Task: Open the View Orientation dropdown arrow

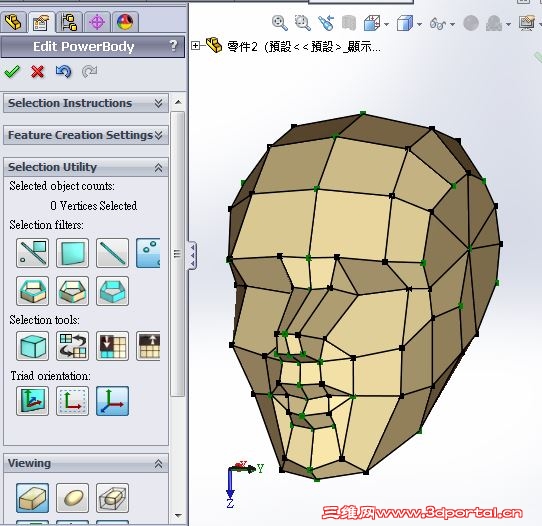Action: 386,24
